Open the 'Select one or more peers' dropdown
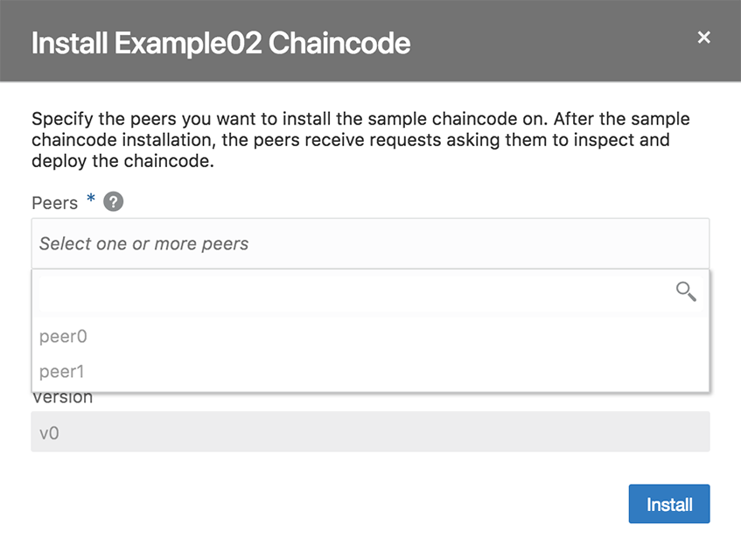The height and width of the screenshot is (560, 741). click(370, 243)
